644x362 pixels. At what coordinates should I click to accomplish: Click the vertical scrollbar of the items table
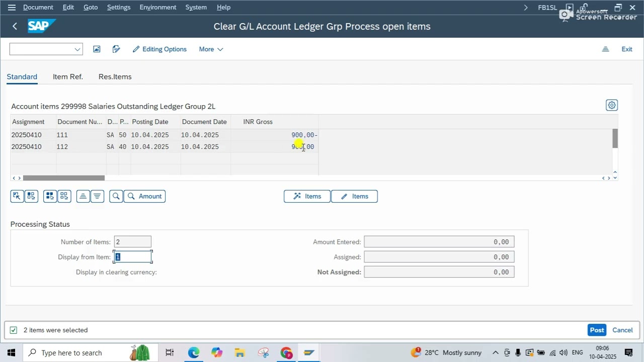615,138
